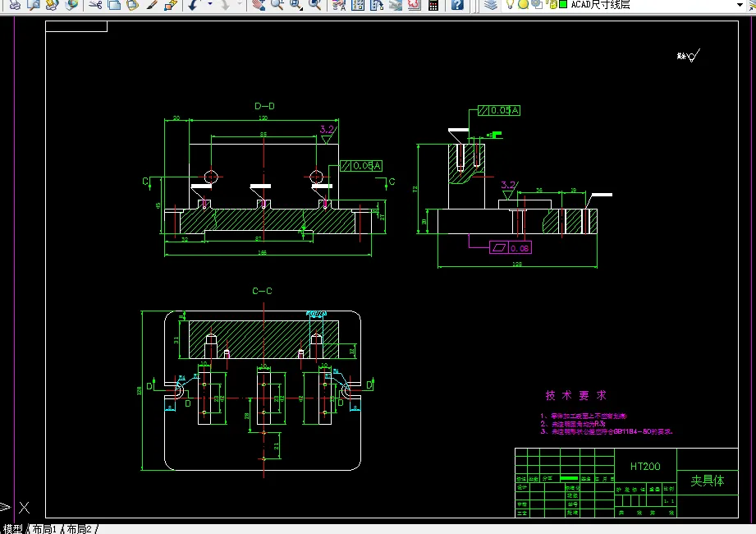Click the C-C section view label
The height and width of the screenshot is (534, 756).
pyautogui.click(x=263, y=291)
